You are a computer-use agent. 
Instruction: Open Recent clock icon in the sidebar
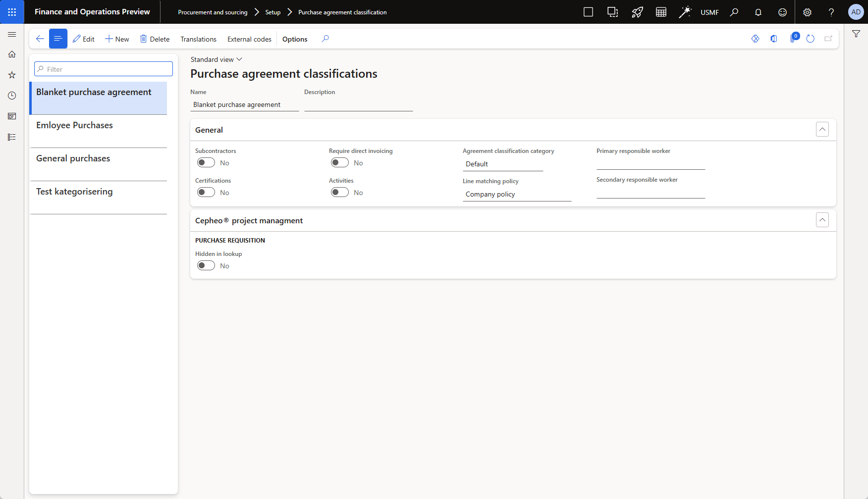pos(12,96)
